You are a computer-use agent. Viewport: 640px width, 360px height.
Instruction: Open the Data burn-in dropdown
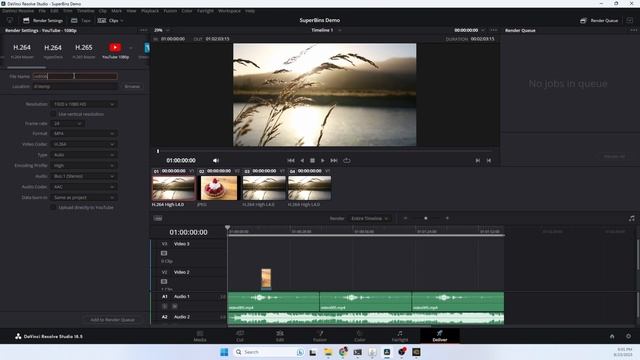[x=84, y=197]
